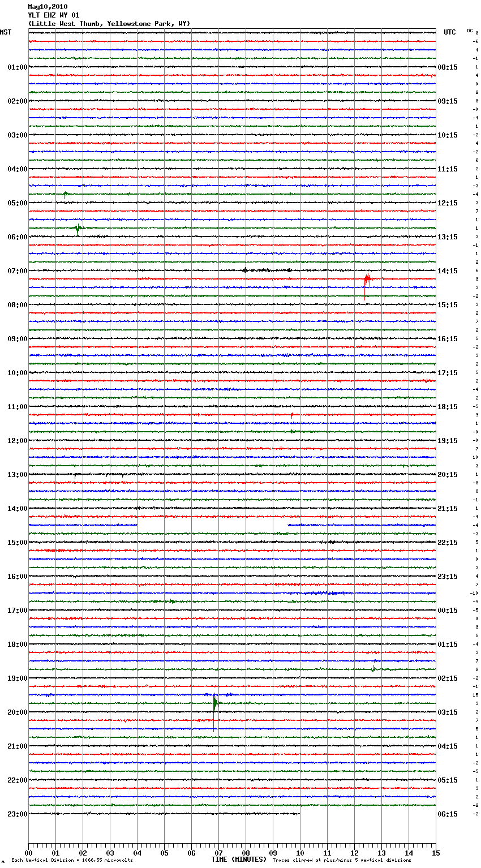Click the Traces clipped at plus/minus note
The image size is (481, 868).
pos(342,861)
